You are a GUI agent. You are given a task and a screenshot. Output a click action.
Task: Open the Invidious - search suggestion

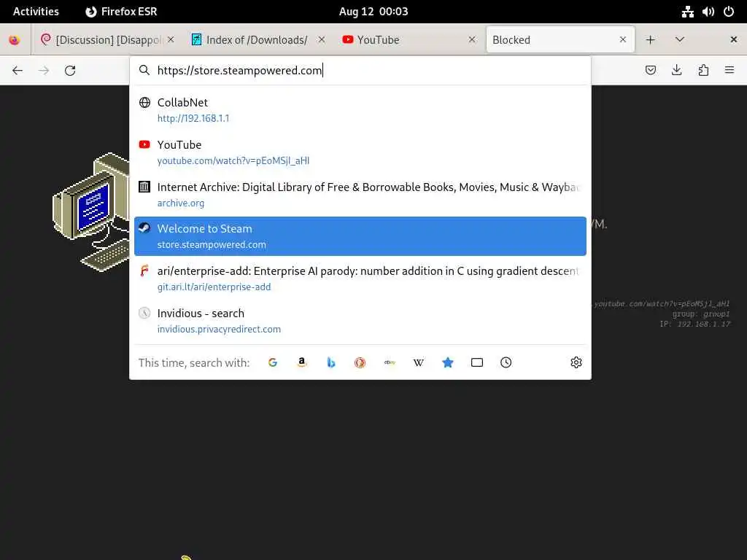[x=360, y=321]
